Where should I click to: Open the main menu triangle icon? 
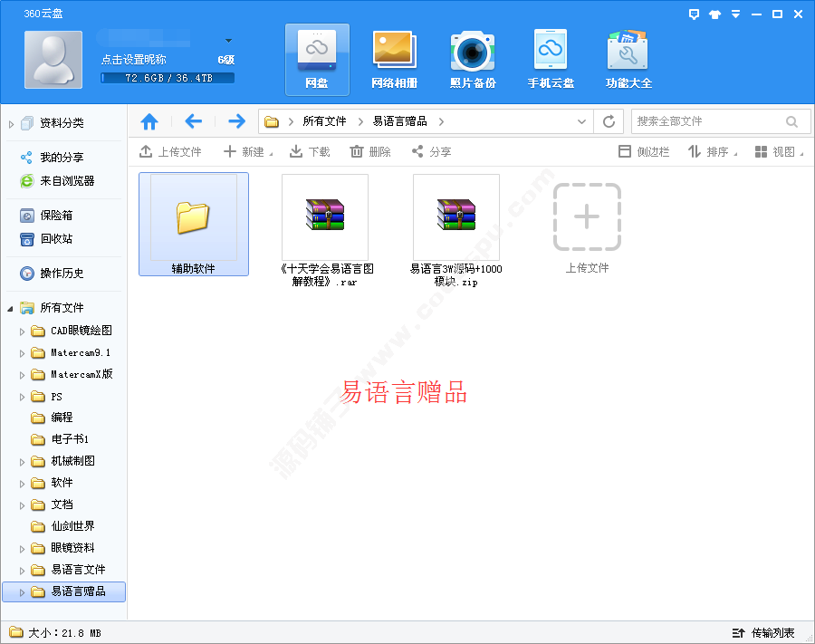click(x=735, y=14)
